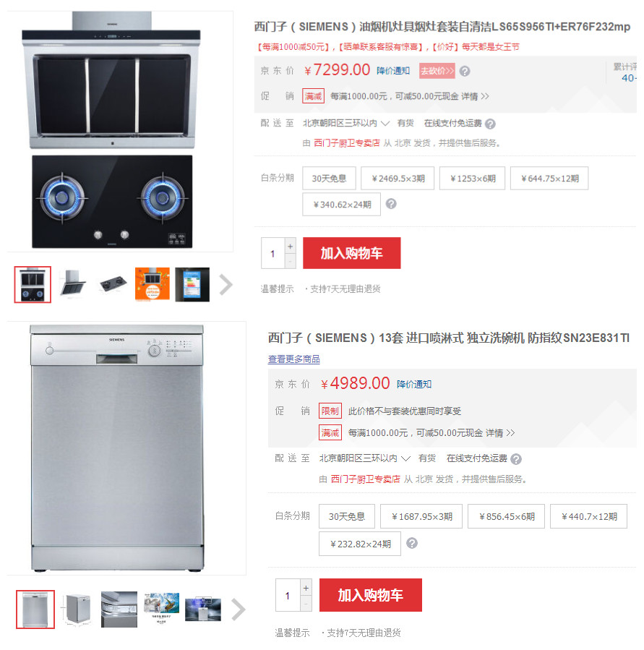Viewport: 644px width, 650px height.
Task: Open first promotion 详情 >> details
Action: click(475, 97)
